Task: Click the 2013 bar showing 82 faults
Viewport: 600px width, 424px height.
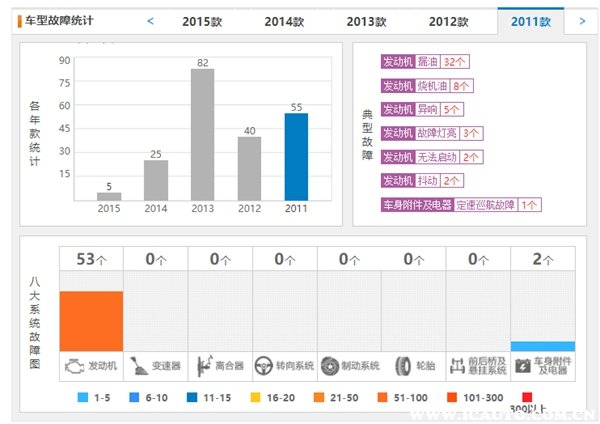Action: (202, 134)
